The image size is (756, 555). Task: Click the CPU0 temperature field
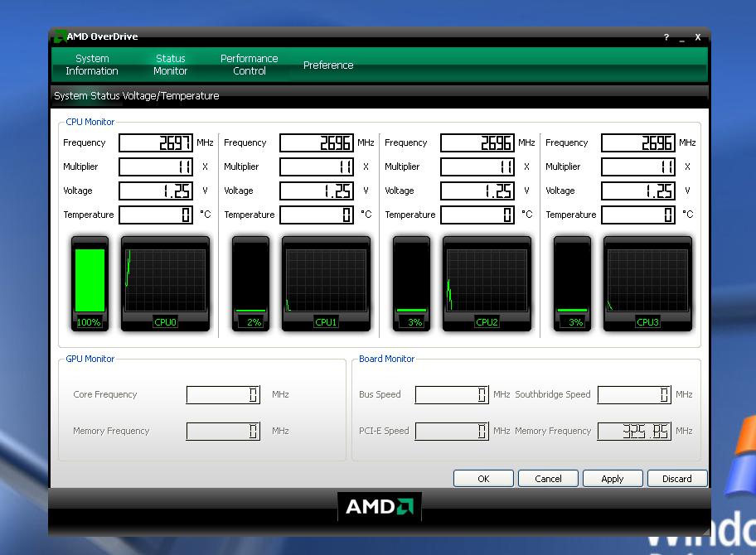156,215
